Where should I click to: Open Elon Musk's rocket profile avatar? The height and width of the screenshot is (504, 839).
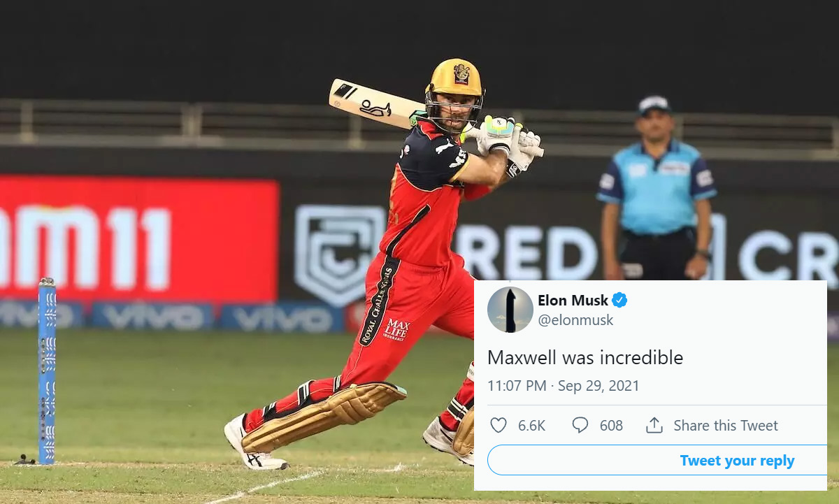(x=510, y=310)
